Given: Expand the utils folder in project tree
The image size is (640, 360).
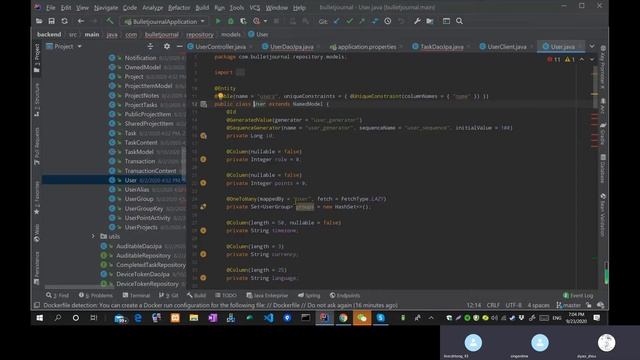Looking at the screenshot, I should tap(93, 236).
